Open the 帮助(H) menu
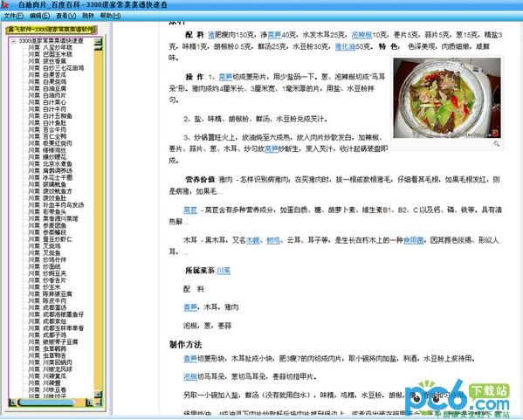 click(x=110, y=16)
